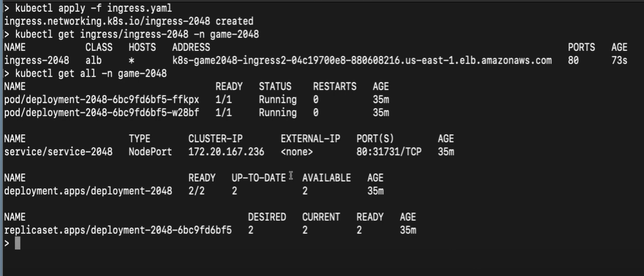
Task: Click pod name ending in 'ffkpx'
Action: pos(101,100)
